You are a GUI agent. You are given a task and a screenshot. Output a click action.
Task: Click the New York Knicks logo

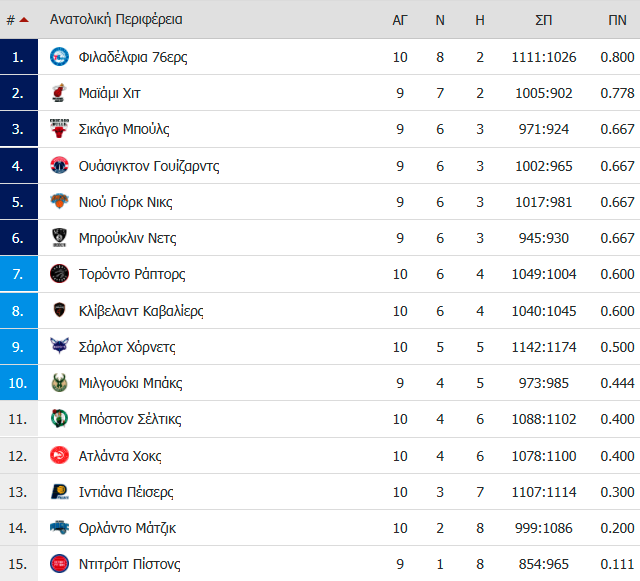pyautogui.click(x=59, y=201)
